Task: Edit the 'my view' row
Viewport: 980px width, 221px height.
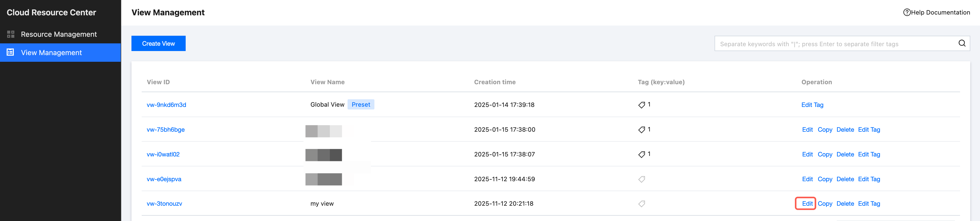Action: [807, 204]
